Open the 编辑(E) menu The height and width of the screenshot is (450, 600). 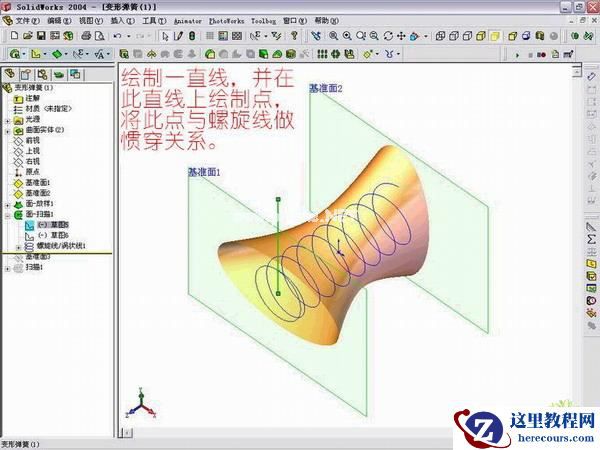(59, 21)
